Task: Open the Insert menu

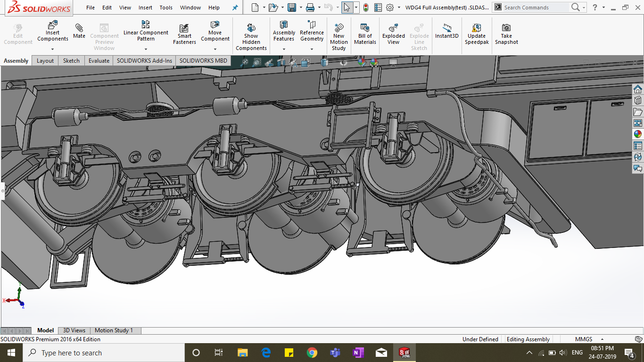Action: [x=145, y=8]
